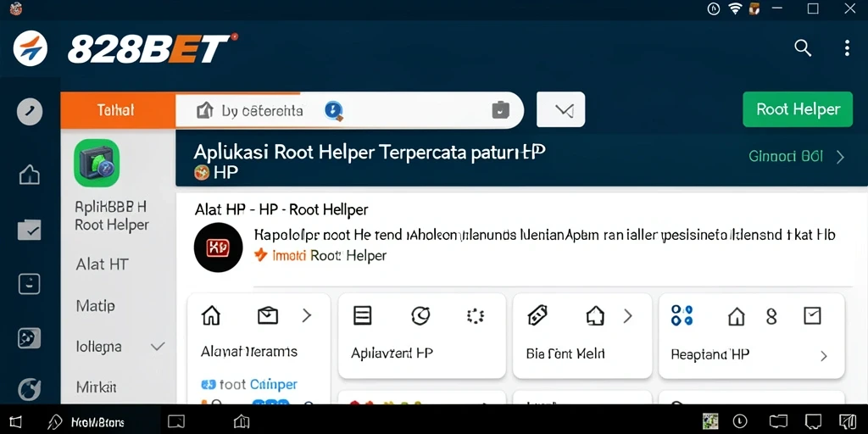This screenshot has height=434, width=868.
Task: Click tag icon in Bie Fent Melri card
Action: [x=537, y=316]
